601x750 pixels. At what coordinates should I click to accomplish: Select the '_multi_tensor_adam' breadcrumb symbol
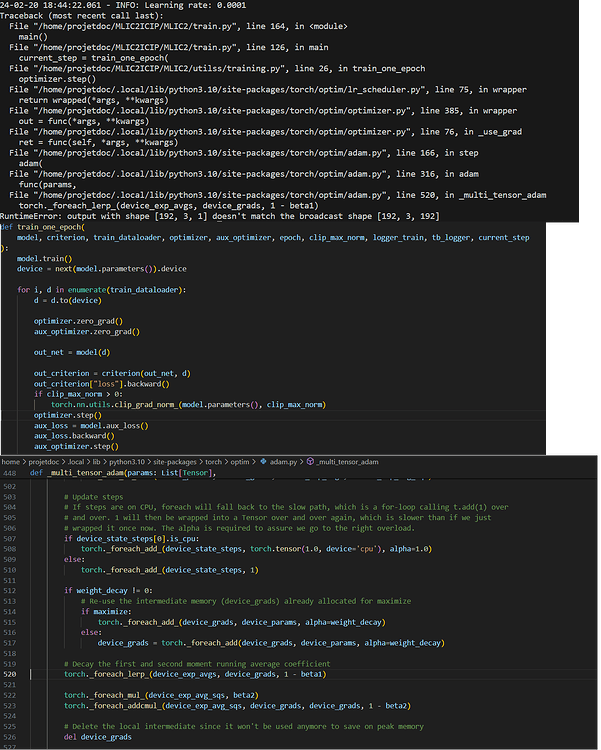(x=347, y=462)
